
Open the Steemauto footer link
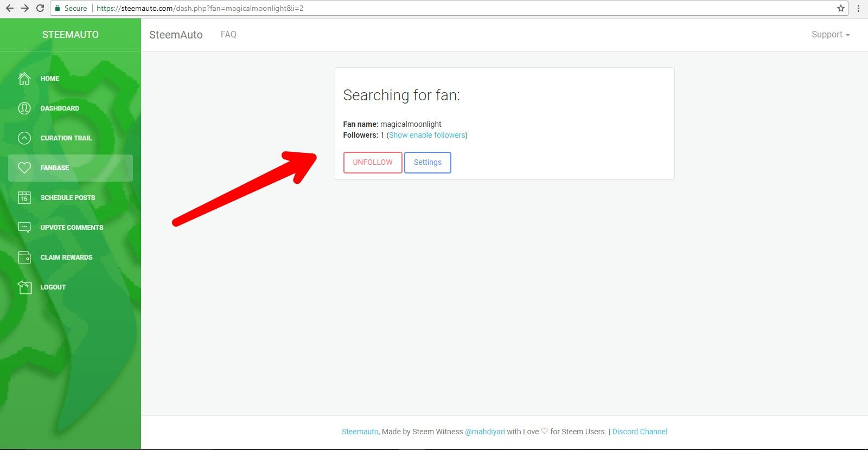coord(360,432)
